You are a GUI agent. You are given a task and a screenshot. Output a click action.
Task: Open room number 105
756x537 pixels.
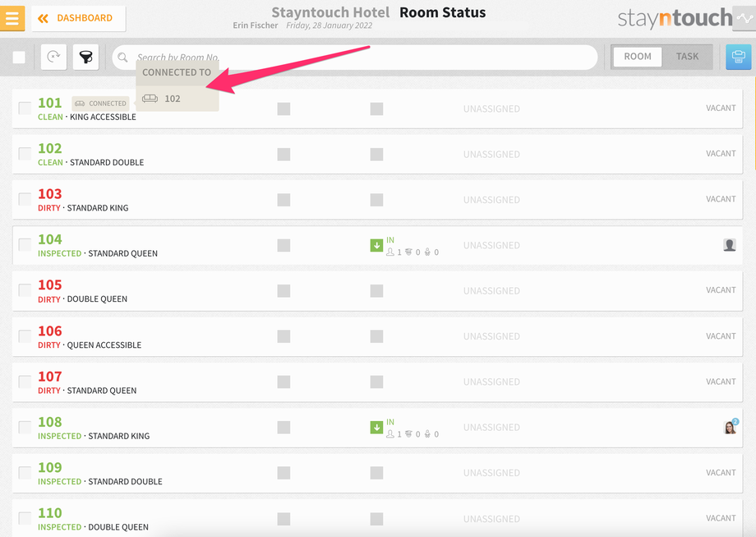(x=49, y=285)
